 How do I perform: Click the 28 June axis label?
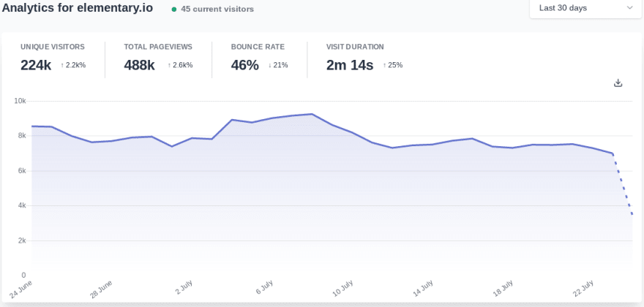(101, 289)
